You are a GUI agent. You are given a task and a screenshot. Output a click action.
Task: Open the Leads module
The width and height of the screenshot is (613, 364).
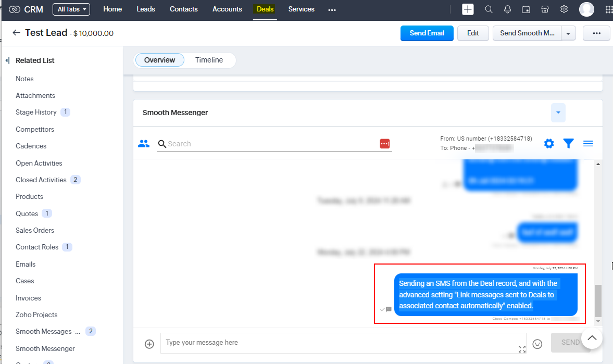[x=146, y=9]
